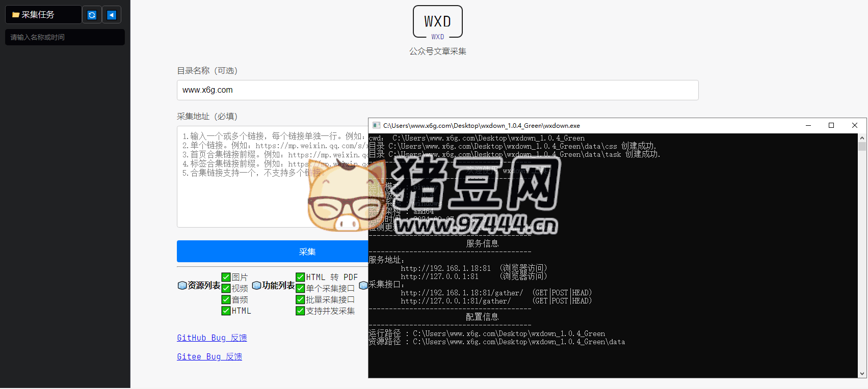Toggle the HTML 转 PDF checkbox
The width and height of the screenshot is (868, 389).
click(x=300, y=277)
